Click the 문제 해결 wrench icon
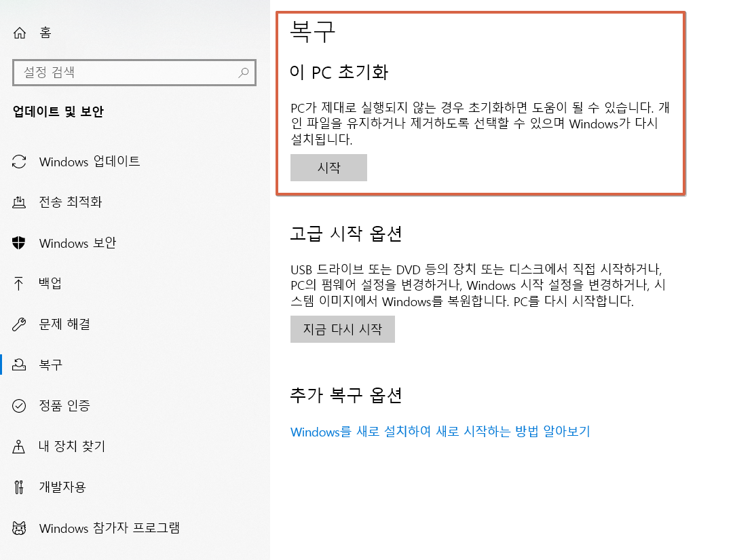The width and height of the screenshot is (754, 560). click(x=19, y=324)
